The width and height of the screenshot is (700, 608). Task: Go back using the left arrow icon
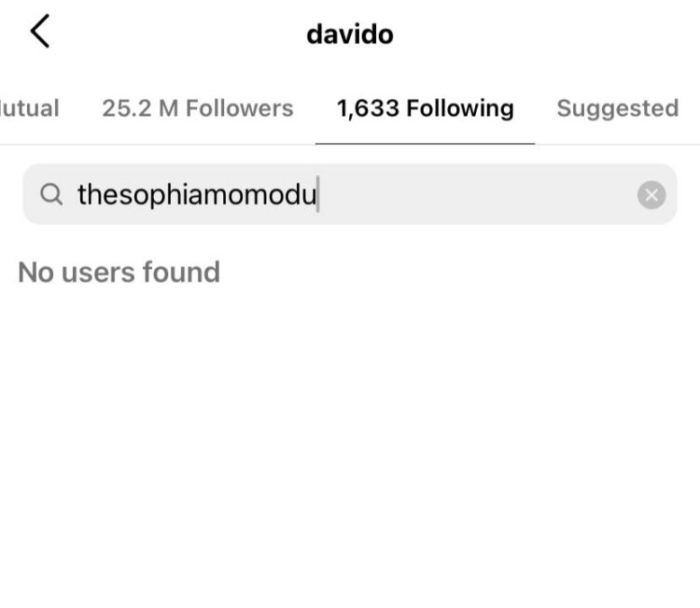pos(40,31)
